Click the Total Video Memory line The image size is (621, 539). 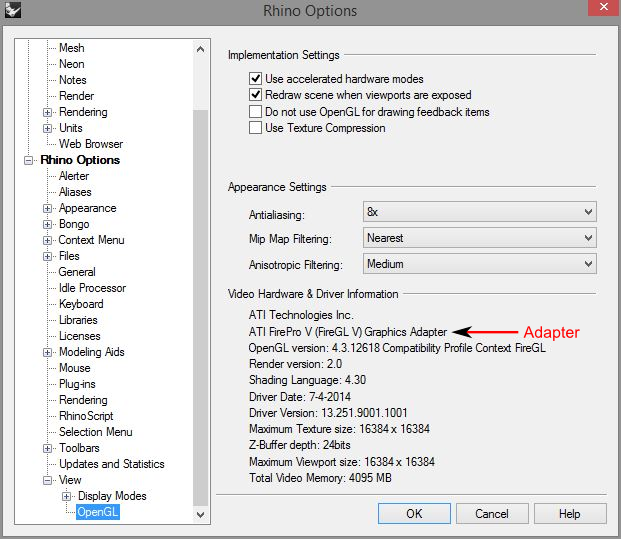(320, 478)
